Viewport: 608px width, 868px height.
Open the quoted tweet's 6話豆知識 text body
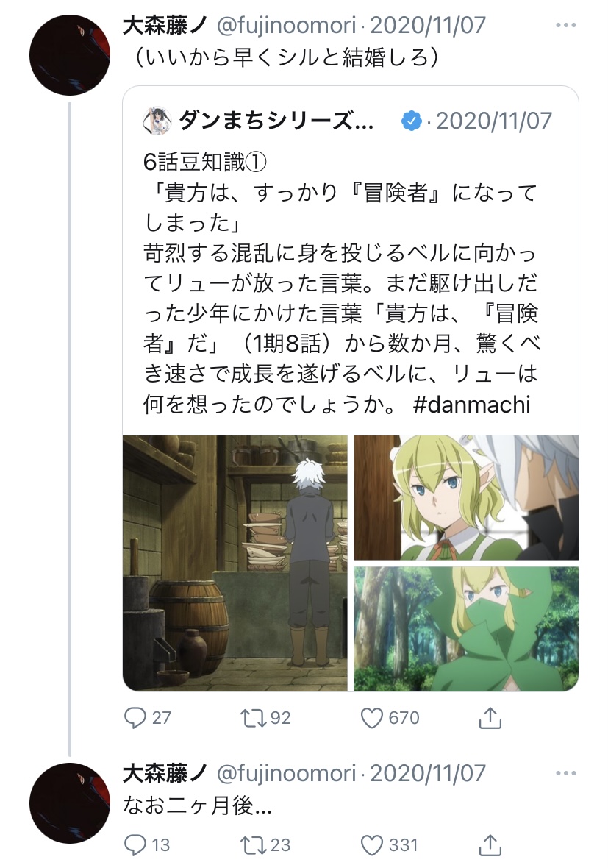[x=340, y=283]
